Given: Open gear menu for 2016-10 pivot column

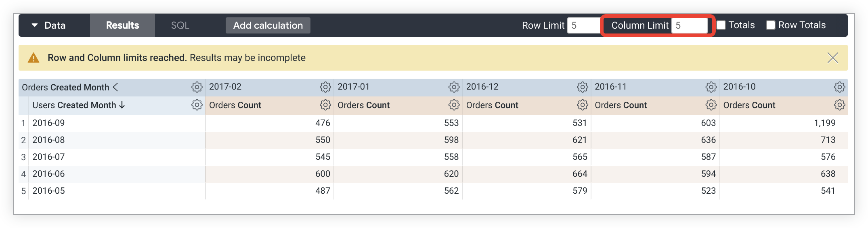Looking at the screenshot, I should tap(839, 87).
